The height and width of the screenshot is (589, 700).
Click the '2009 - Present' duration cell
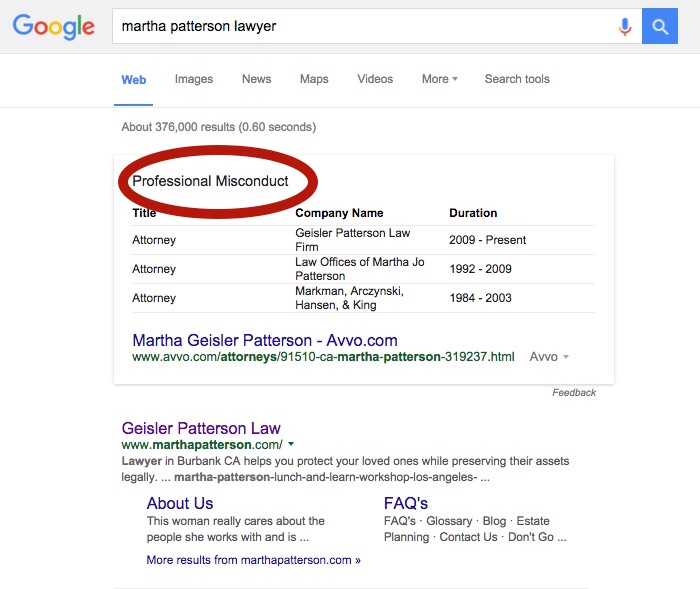(488, 240)
